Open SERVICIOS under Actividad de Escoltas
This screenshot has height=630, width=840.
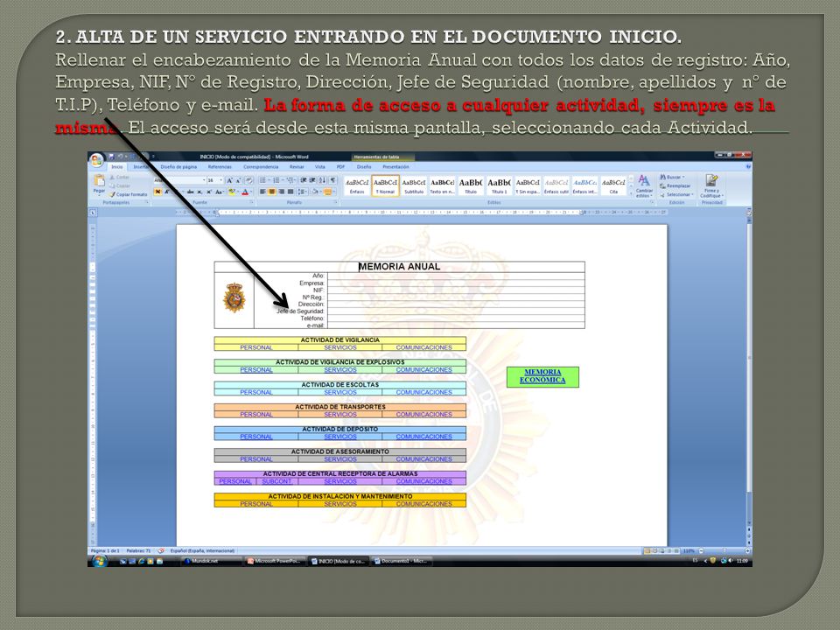pyautogui.click(x=340, y=392)
